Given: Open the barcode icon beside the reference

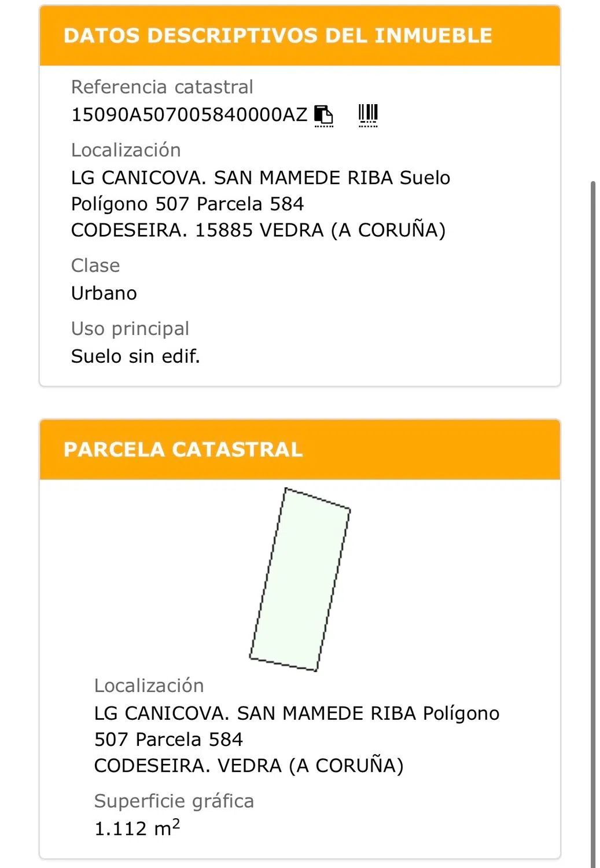Looking at the screenshot, I should [x=368, y=115].
